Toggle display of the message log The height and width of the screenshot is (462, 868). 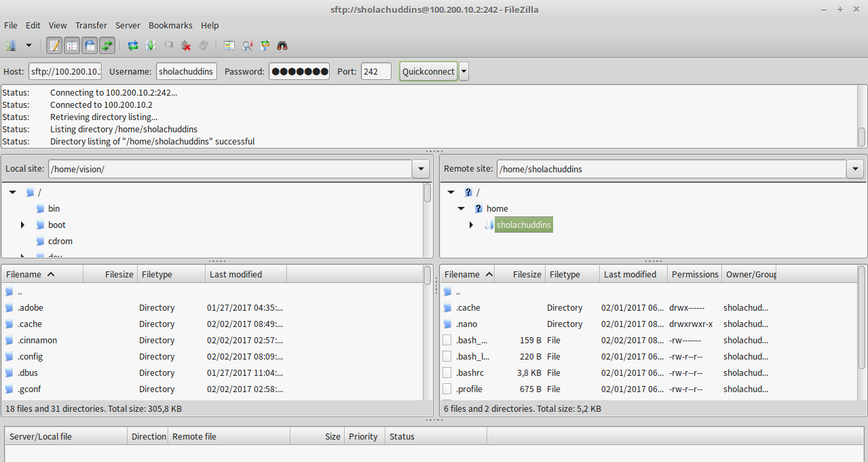point(52,45)
